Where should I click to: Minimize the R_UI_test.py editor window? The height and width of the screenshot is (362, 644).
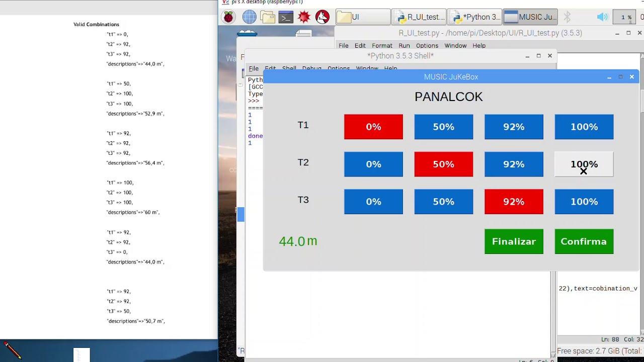click(x=617, y=33)
